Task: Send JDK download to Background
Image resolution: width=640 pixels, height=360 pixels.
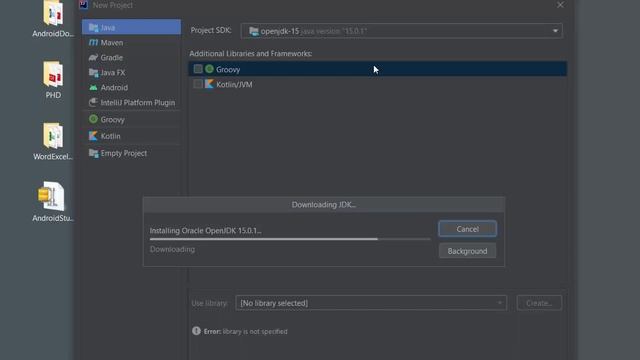Action: point(467,251)
